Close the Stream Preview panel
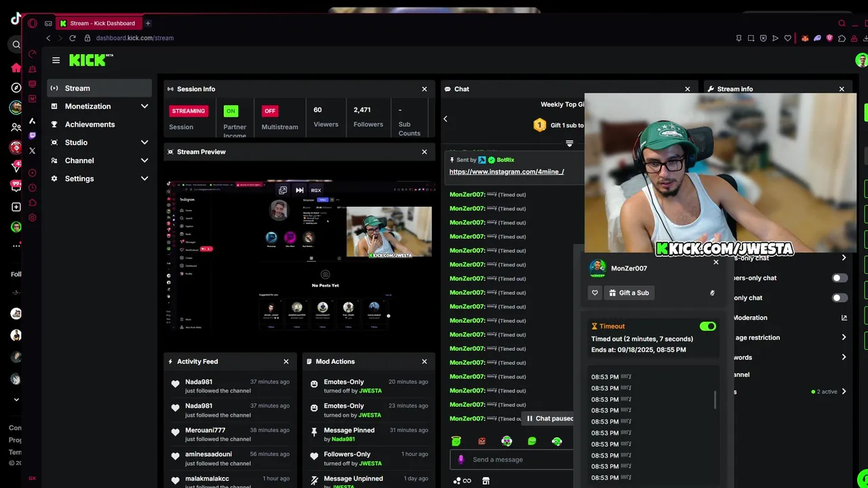868x488 pixels. click(x=425, y=152)
